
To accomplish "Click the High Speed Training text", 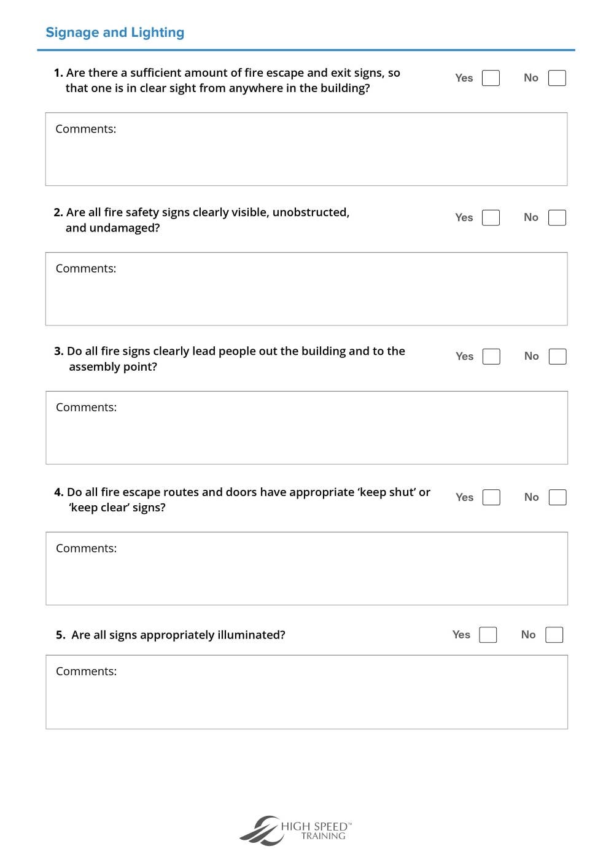I will pos(317,831).
